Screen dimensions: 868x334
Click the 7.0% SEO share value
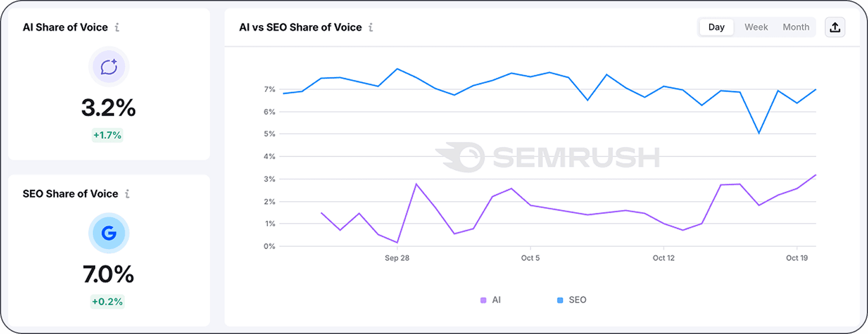[108, 274]
